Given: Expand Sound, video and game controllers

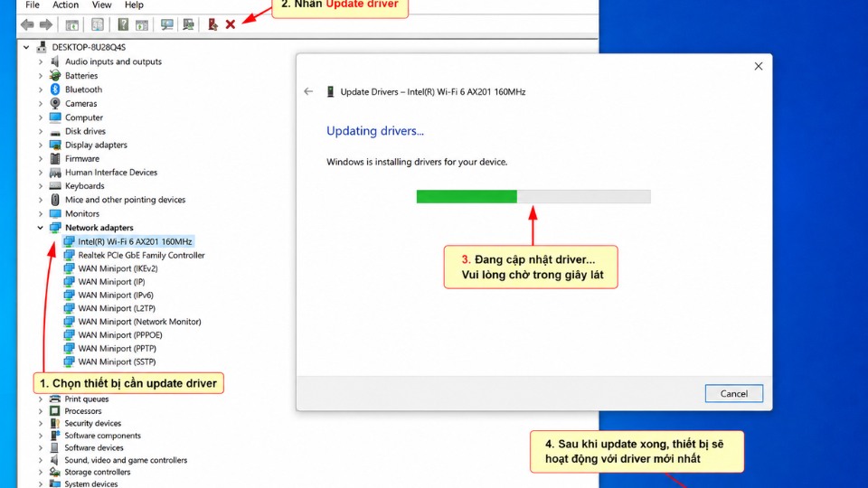Looking at the screenshot, I should pyautogui.click(x=41, y=460).
